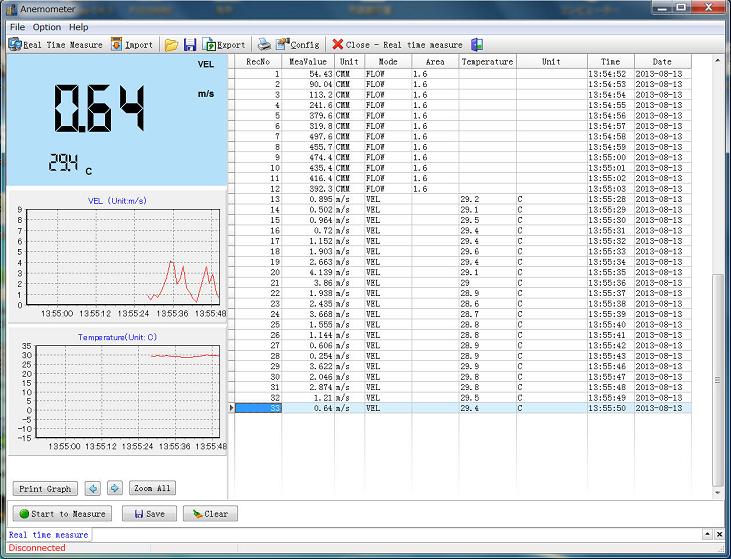Open the Import toolbar option
Screen dimensions: 731x559
pos(132,45)
